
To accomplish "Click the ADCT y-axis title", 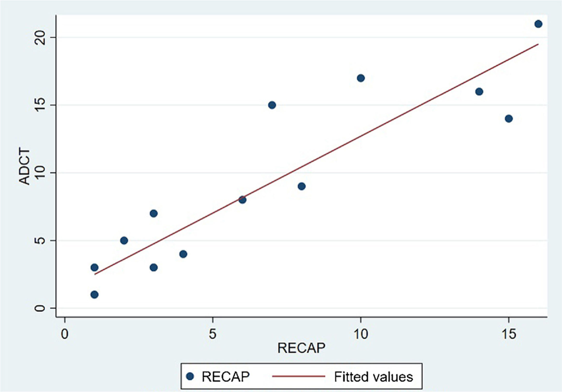I will 25,166.
